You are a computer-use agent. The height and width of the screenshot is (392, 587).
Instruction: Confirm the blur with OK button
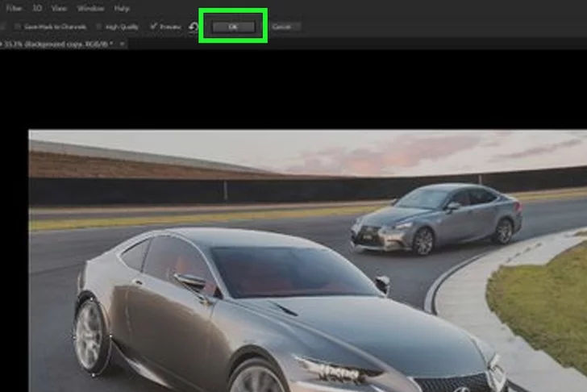pos(233,27)
